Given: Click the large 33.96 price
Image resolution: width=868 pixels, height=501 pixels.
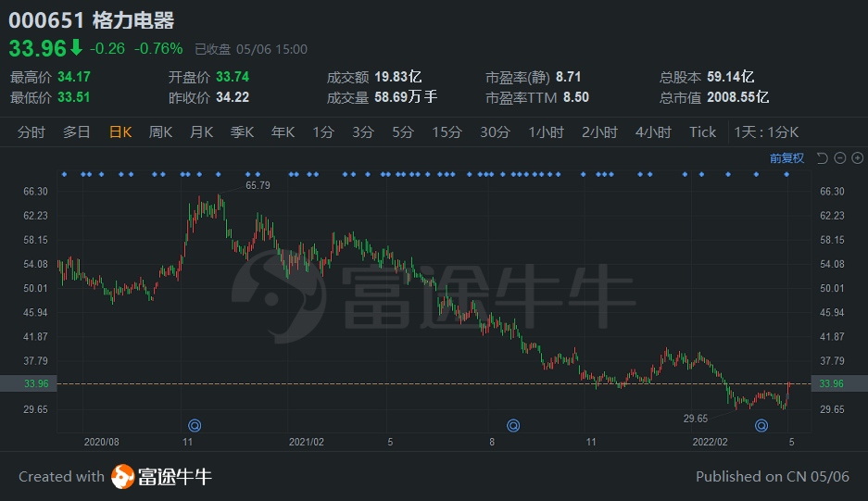Looking at the screenshot, I should point(38,49).
